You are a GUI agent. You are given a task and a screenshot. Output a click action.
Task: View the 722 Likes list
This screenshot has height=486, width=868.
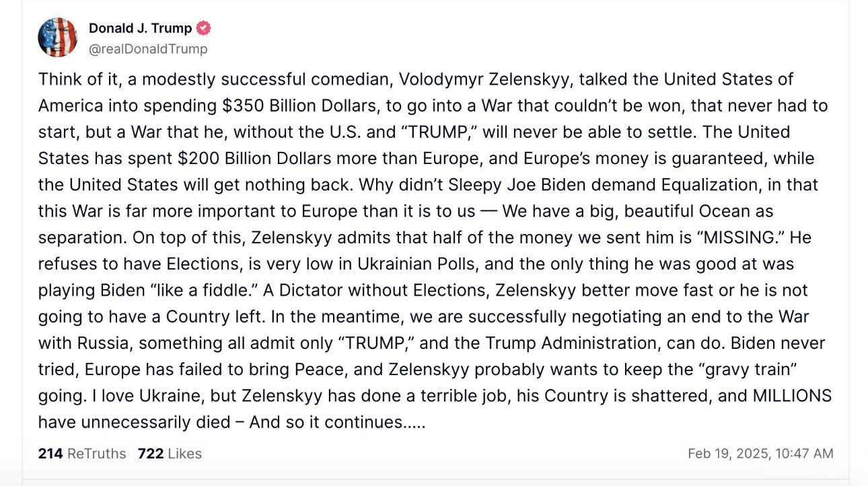coord(170,454)
